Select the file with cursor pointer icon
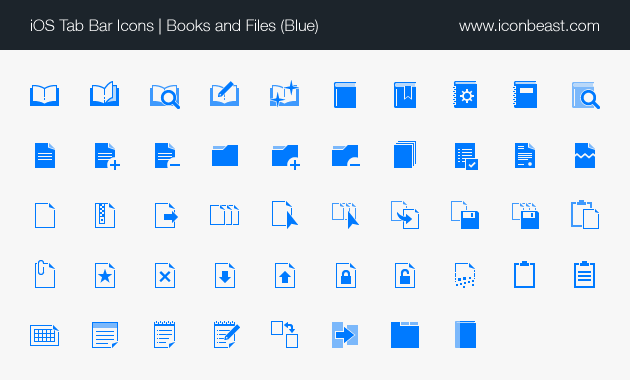 285,215
